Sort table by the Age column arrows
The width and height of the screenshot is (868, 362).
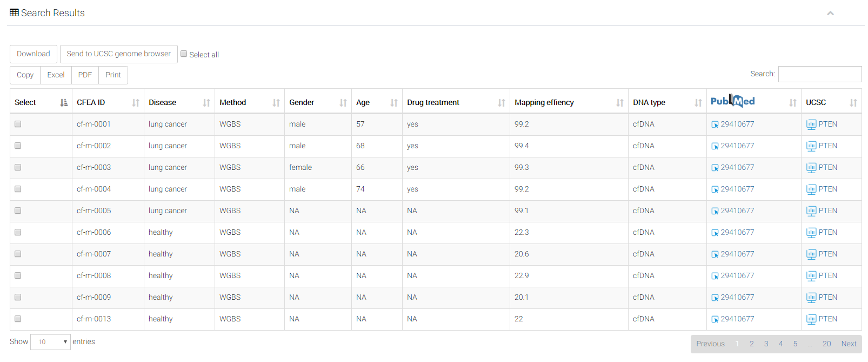point(394,103)
